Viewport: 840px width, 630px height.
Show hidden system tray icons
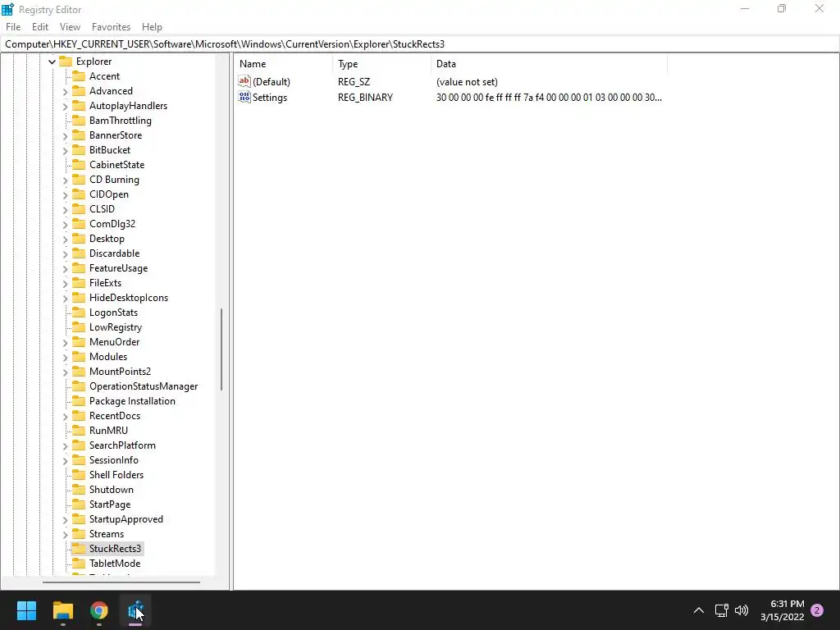pyautogui.click(x=699, y=610)
